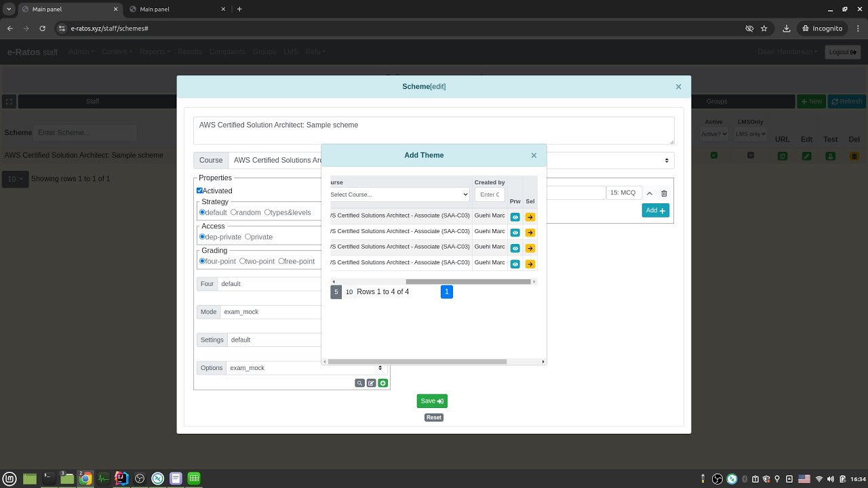Select the default strategy radio
Image resolution: width=868 pixels, height=488 pixels.
tap(202, 212)
